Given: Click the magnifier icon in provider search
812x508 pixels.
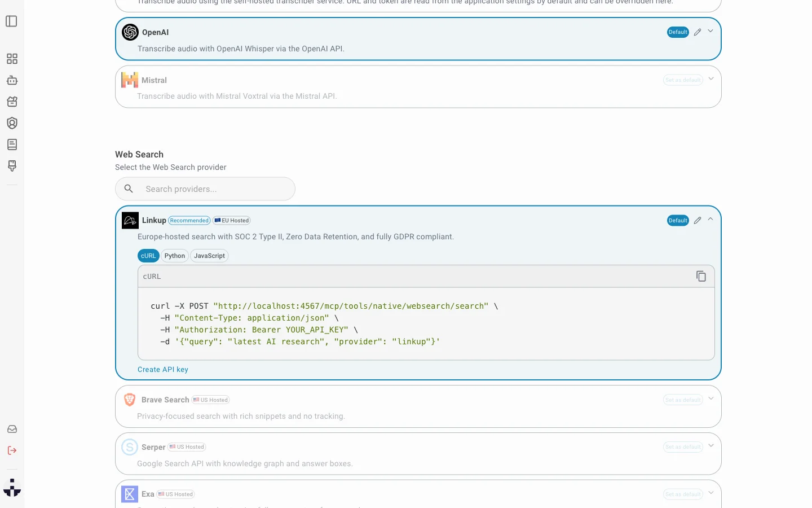Looking at the screenshot, I should pyautogui.click(x=129, y=189).
